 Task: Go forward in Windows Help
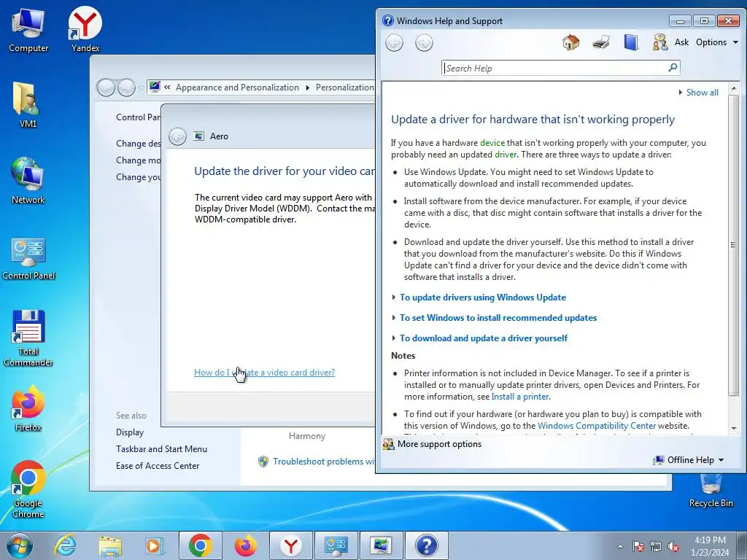[424, 43]
